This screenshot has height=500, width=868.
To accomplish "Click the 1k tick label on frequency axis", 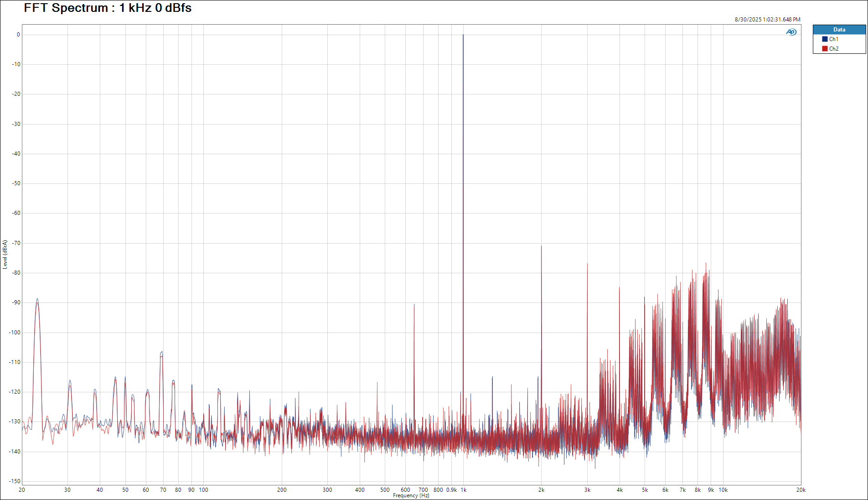I will point(463,490).
